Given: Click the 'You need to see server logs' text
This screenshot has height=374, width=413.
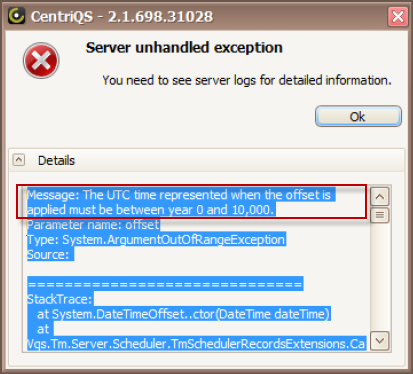Looking at the screenshot, I should coord(247,80).
